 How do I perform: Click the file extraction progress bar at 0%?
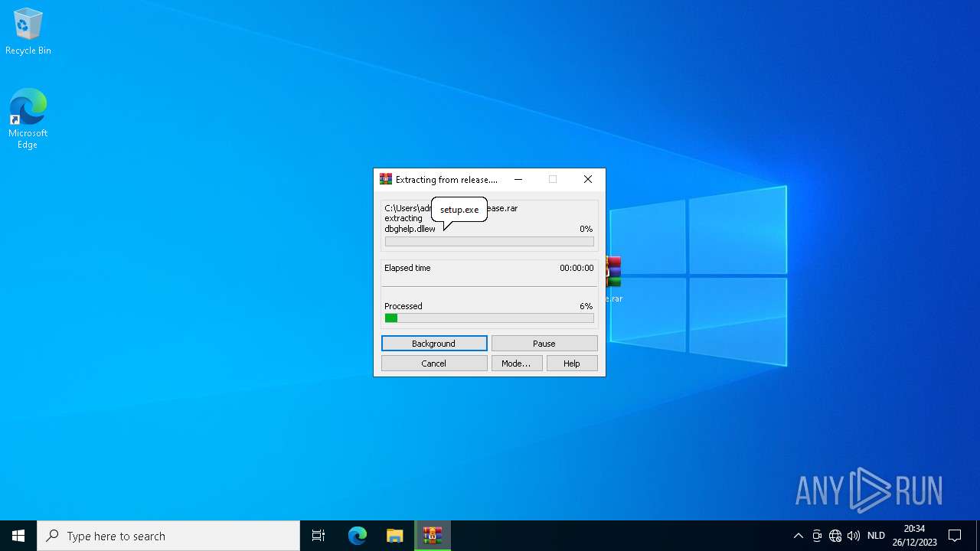tap(489, 241)
